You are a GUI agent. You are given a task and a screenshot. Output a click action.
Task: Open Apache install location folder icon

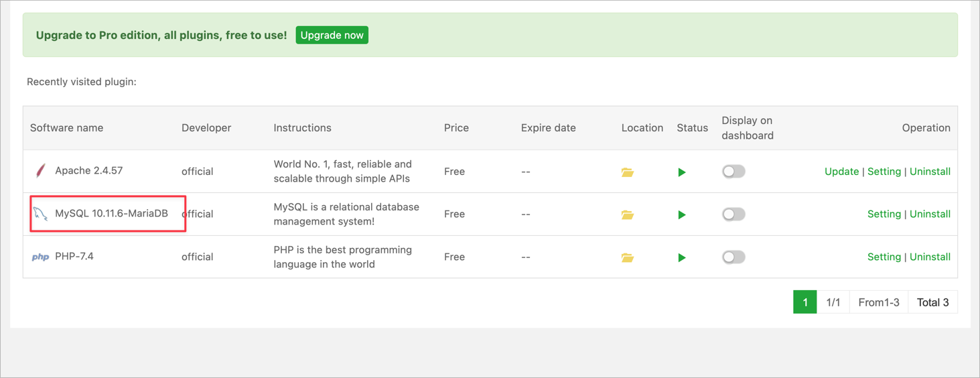(x=627, y=172)
